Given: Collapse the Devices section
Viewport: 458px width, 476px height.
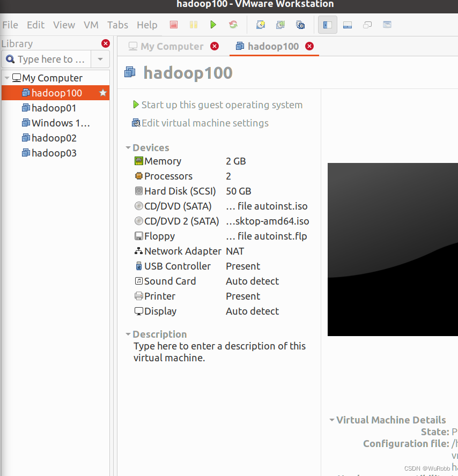Looking at the screenshot, I should click(128, 148).
